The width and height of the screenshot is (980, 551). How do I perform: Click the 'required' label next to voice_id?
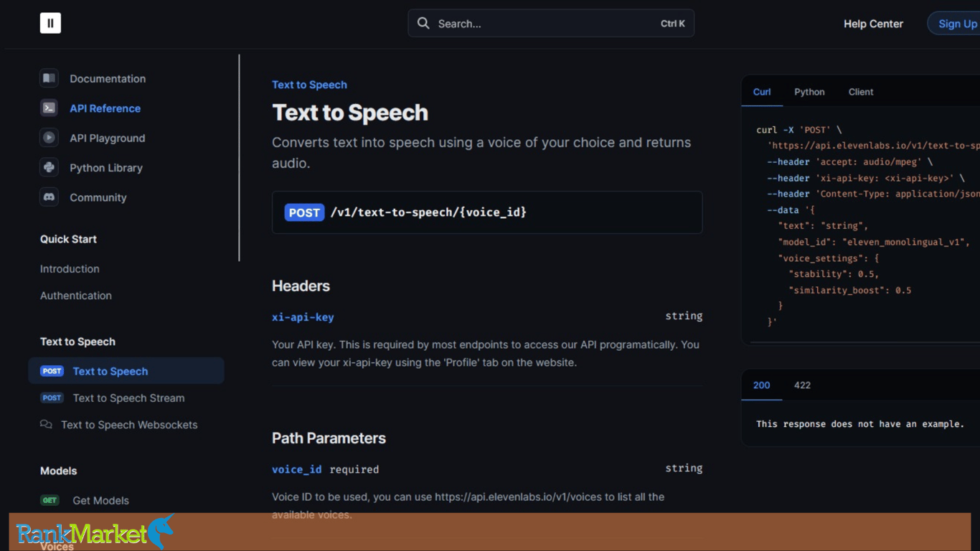(x=354, y=469)
